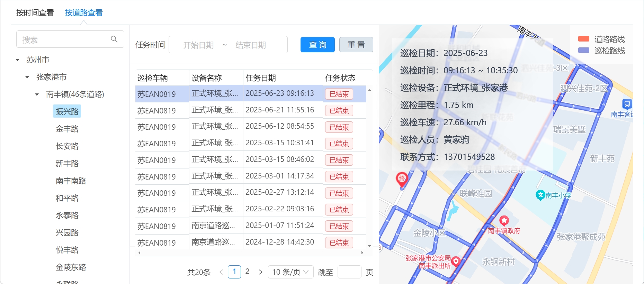This screenshot has height=284, width=644.
Task: Click the 道路路线 orange legend swatch
Action: point(584,39)
